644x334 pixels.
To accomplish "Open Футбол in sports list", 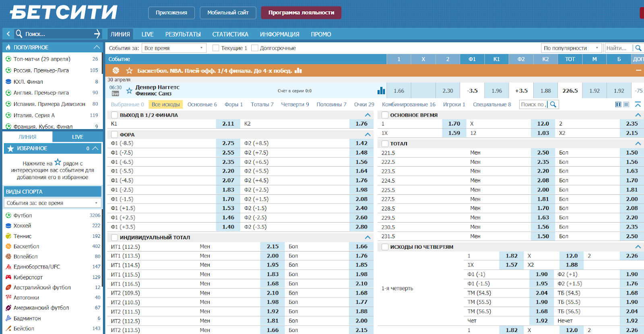I will coord(23,215).
